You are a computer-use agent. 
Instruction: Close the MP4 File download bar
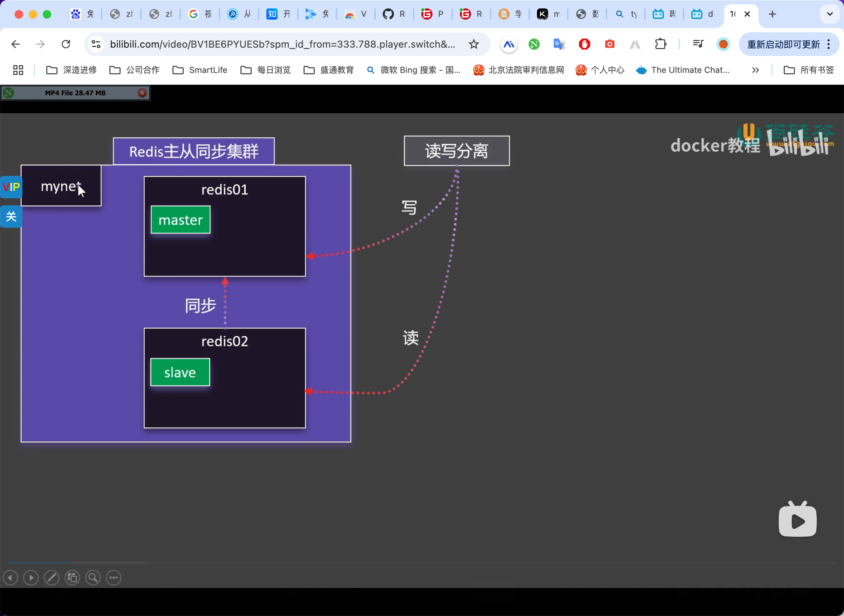pyautogui.click(x=142, y=93)
